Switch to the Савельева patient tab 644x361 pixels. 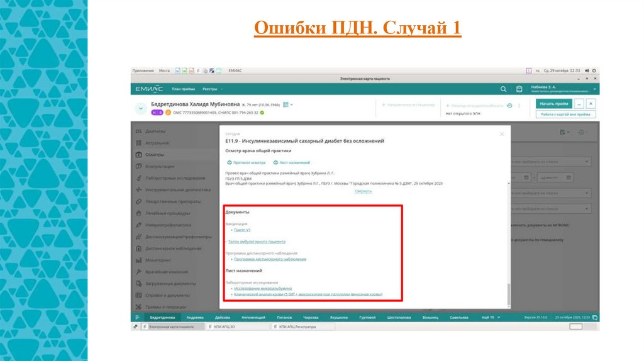pos(458,318)
